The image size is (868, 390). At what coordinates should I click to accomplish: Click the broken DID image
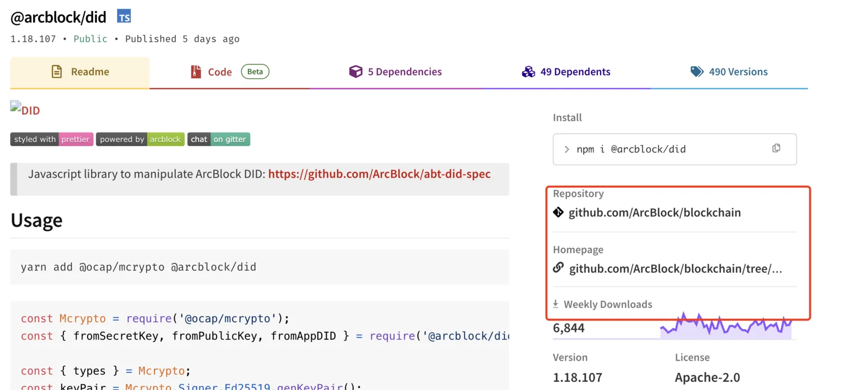[x=25, y=109]
